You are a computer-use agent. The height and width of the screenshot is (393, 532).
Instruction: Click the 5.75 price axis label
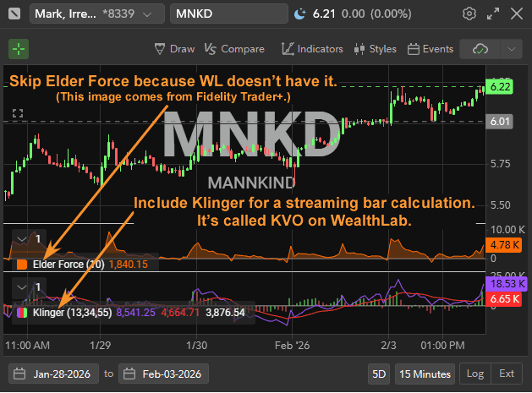[500, 164]
